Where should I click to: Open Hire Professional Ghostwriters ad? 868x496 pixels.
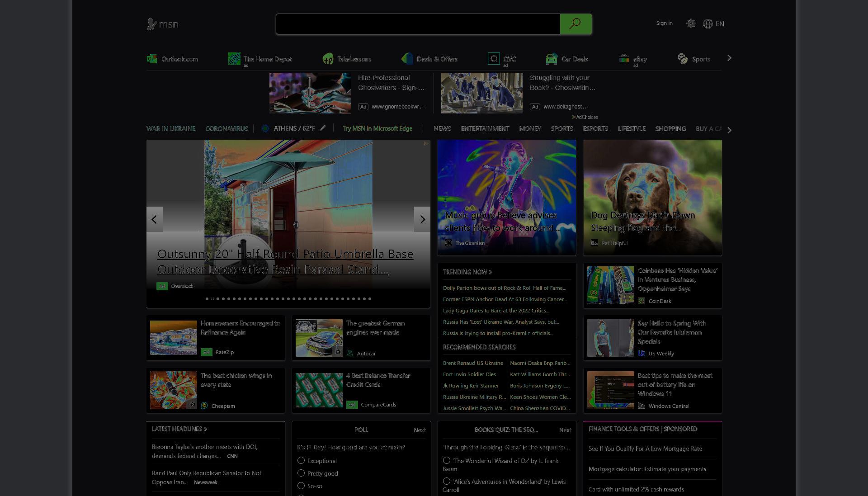392,83
